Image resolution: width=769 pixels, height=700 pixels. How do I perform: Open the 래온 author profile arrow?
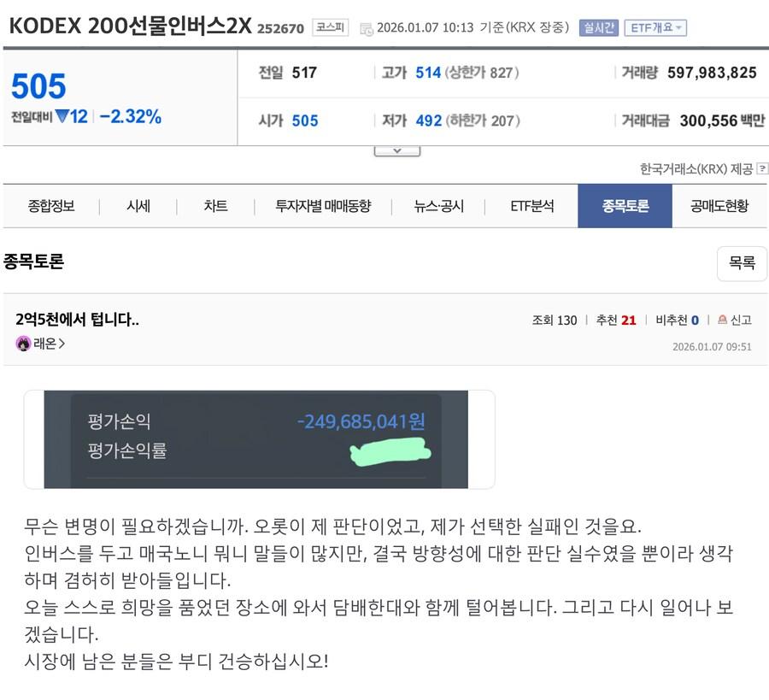62,344
